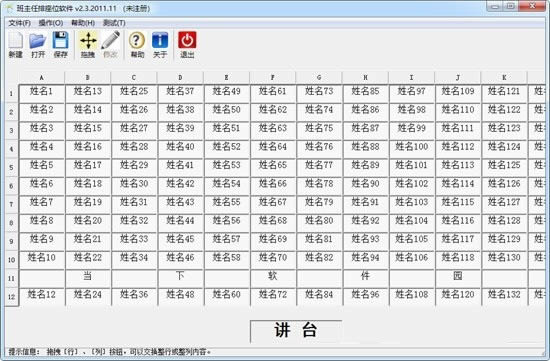Select the 拖拽 drag mode tool
The image size is (550, 361).
[88, 45]
